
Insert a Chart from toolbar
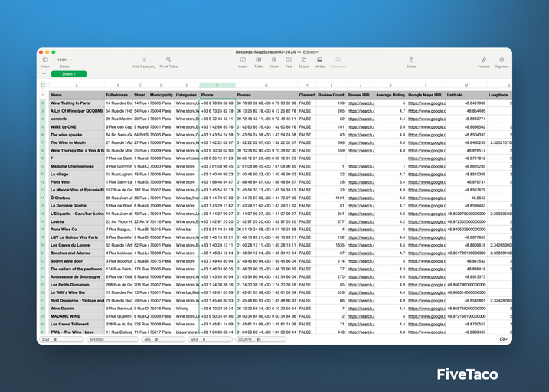274,60
